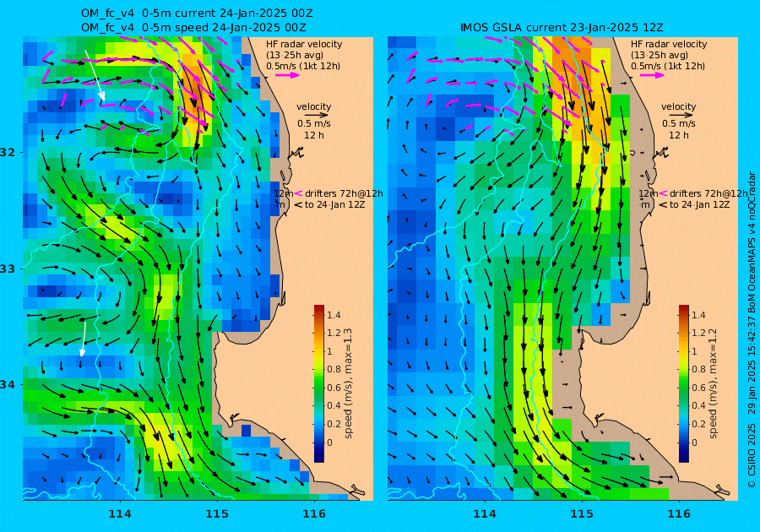
Task: Click the 0.6 tick on right colour bar
Action: tap(698, 388)
